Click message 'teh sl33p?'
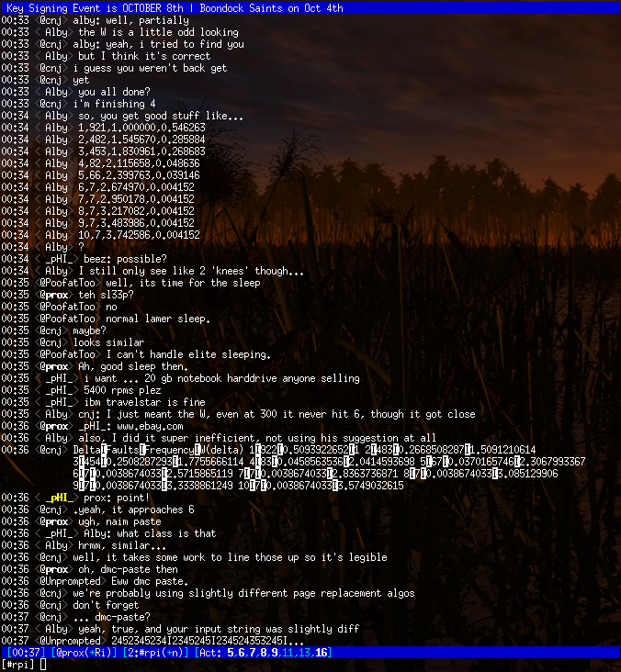The image size is (621, 672). click(106, 296)
